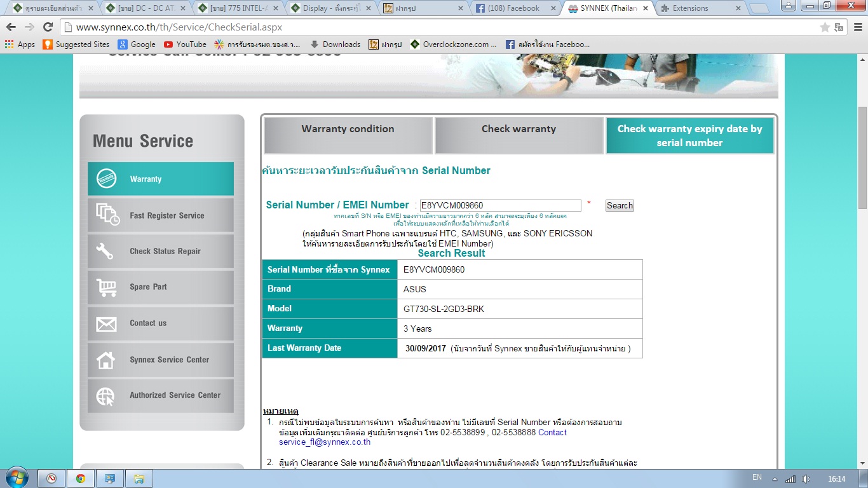
Task: Go back to the previous page
Action: 11,27
